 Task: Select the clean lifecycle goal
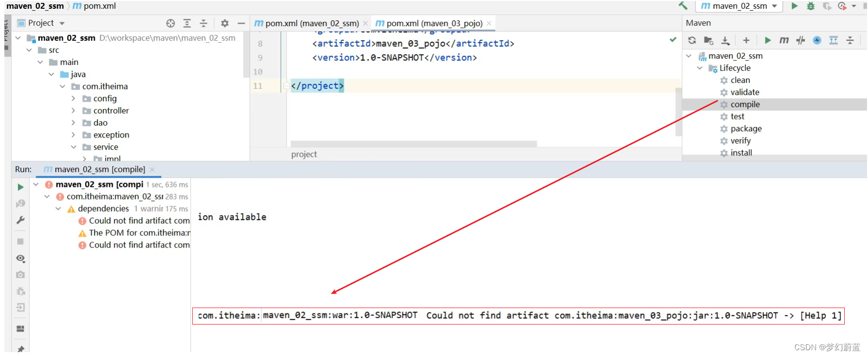pos(740,80)
